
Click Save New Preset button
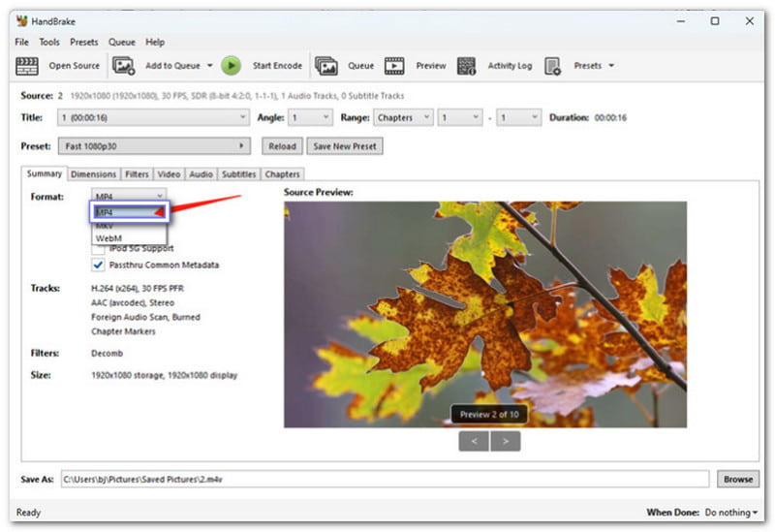345,146
